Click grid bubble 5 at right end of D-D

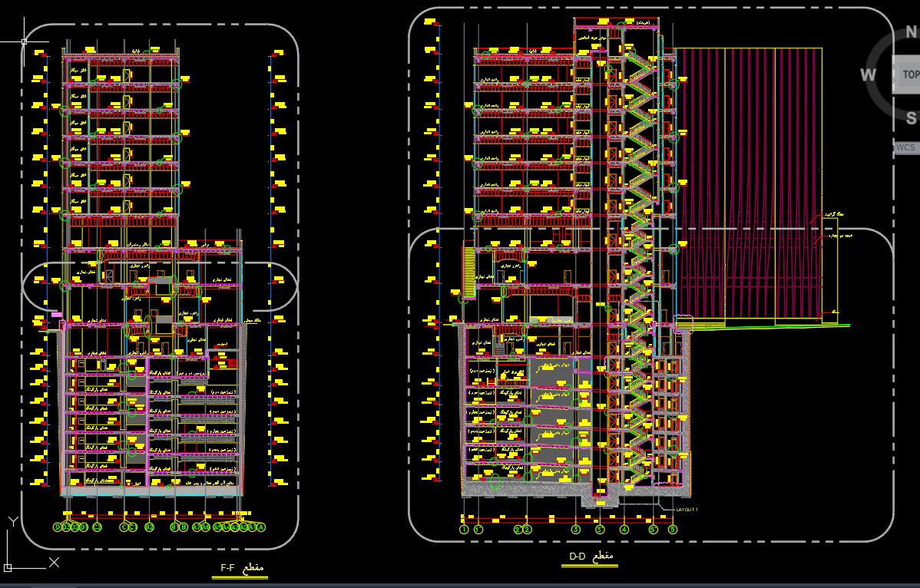673,530
